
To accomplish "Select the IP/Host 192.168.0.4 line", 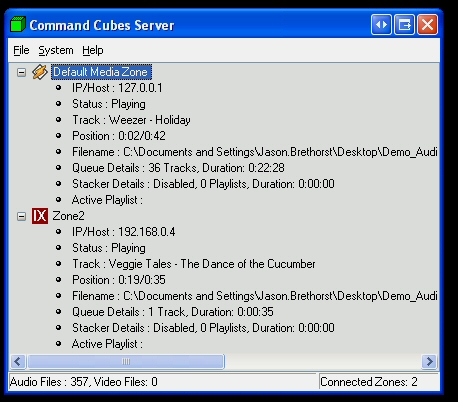I will 123,232.
